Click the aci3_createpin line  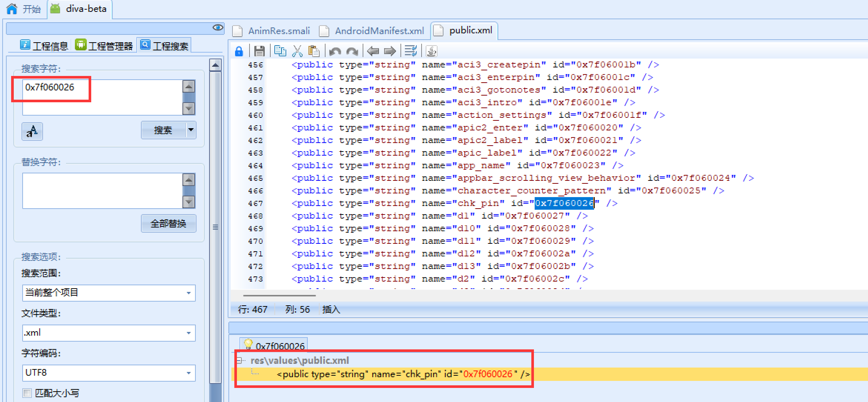(475, 64)
